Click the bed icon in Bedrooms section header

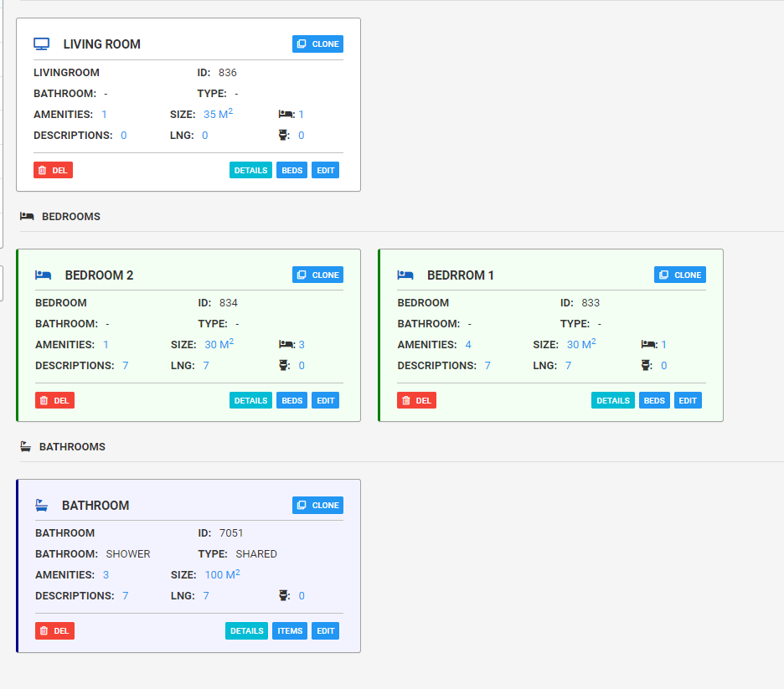tap(27, 216)
